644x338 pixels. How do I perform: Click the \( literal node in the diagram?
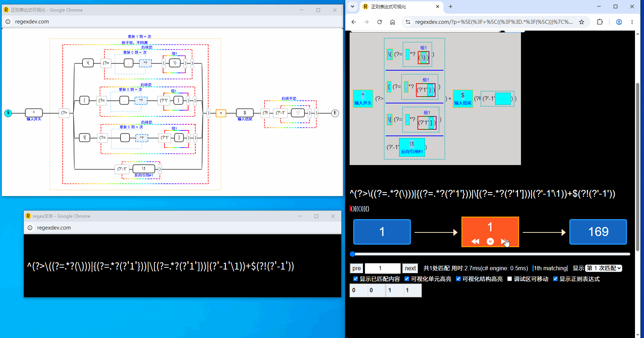88,63
